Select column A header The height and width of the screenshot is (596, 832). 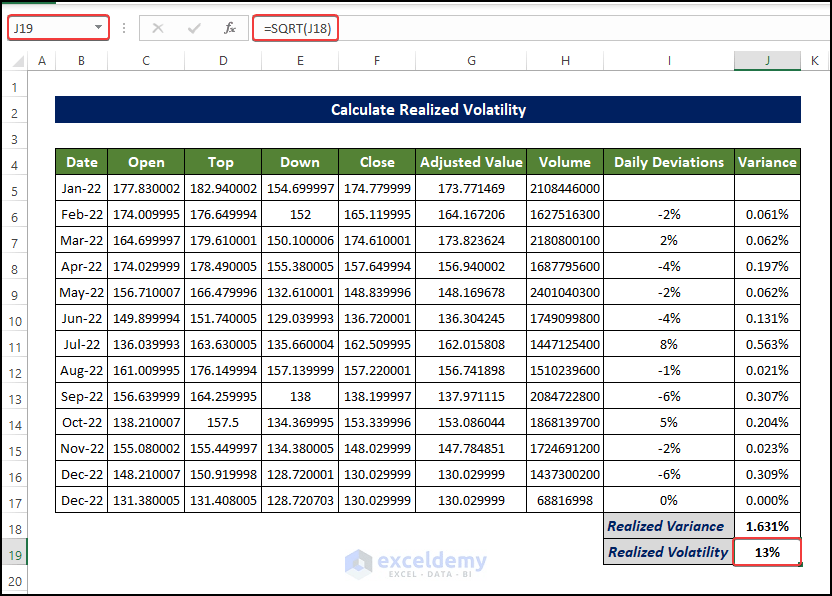(42, 61)
